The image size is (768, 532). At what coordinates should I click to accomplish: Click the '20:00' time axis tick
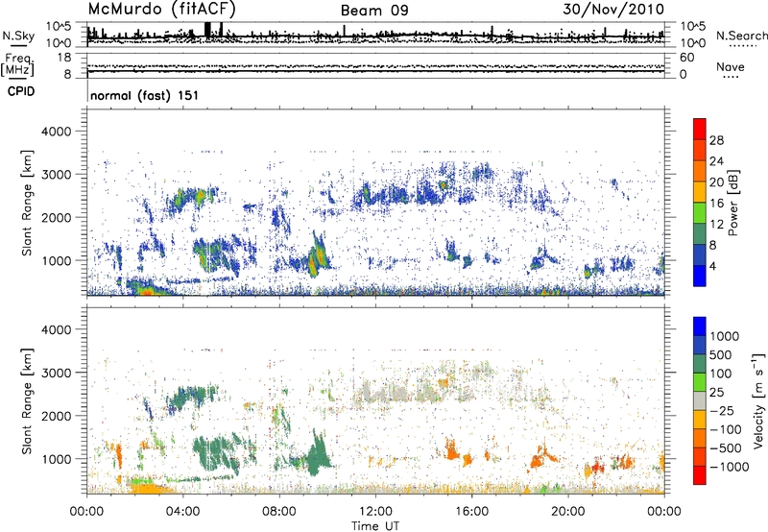coord(568,512)
